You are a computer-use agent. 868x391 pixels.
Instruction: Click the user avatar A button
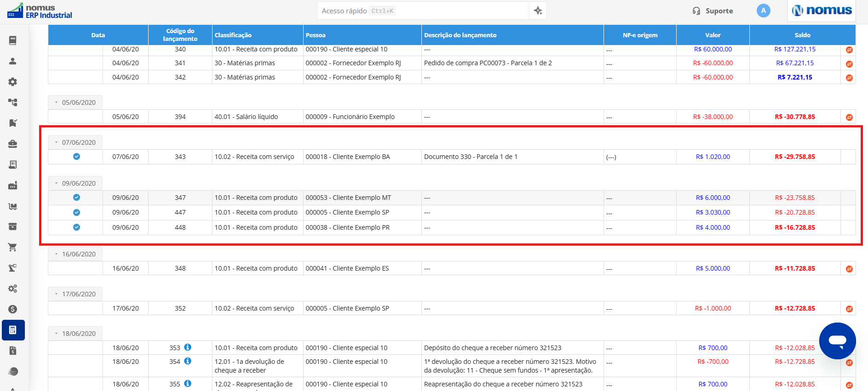763,11
